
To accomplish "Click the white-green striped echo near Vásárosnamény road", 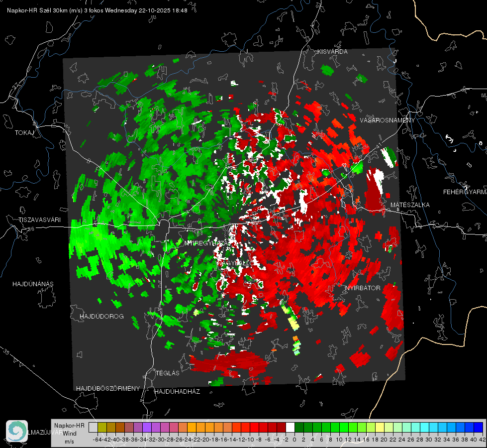I will 389,157.
